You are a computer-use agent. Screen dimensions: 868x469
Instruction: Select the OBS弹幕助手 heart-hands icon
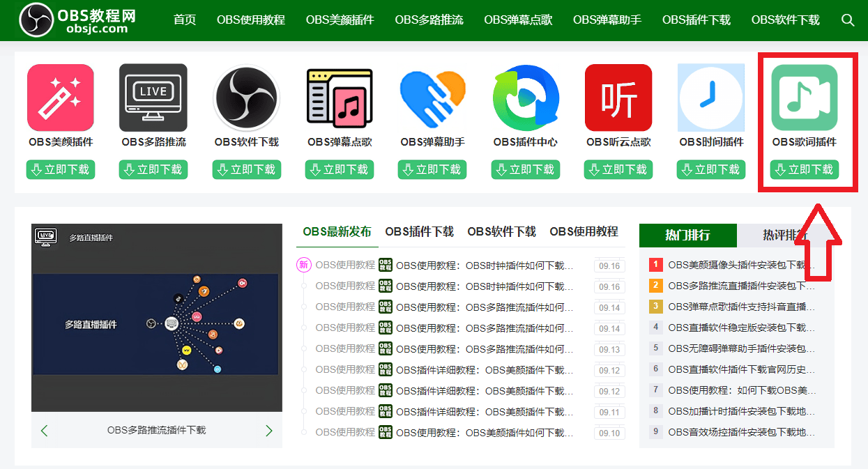pos(432,98)
